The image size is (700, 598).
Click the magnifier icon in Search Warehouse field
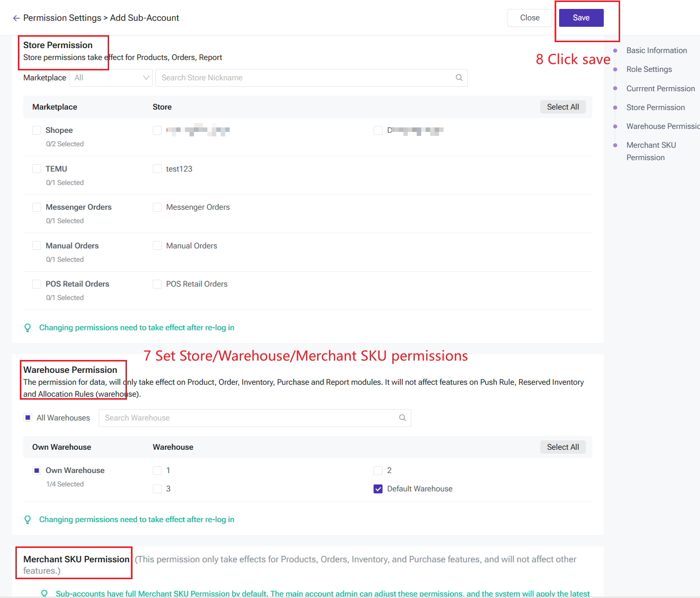(x=402, y=418)
